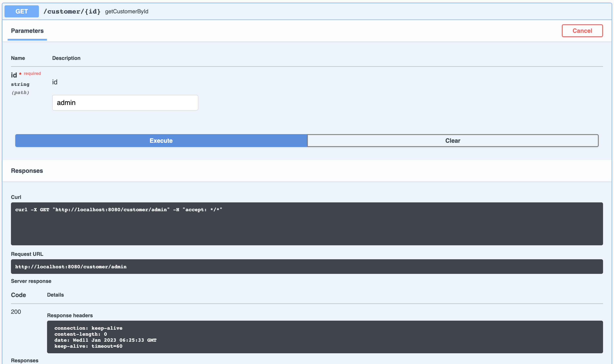Select the Parameters tab heading
Image resolution: width=614 pixels, height=364 pixels.
click(27, 31)
